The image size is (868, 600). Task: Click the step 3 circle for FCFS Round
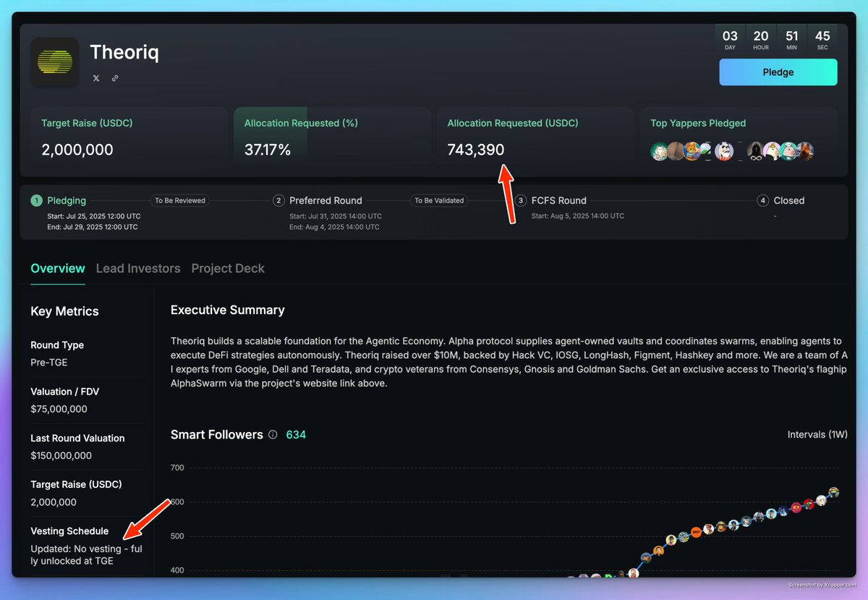(x=521, y=200)
